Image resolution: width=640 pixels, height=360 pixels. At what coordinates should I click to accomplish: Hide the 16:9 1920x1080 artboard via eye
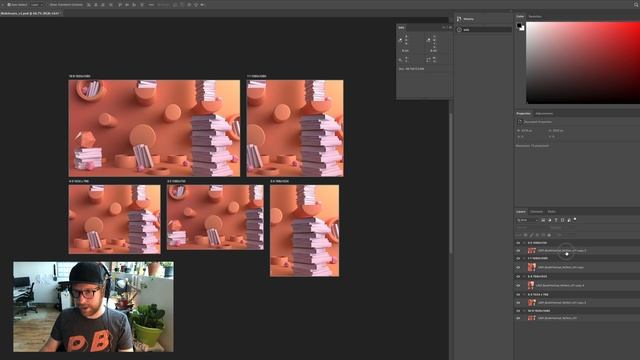518,311
